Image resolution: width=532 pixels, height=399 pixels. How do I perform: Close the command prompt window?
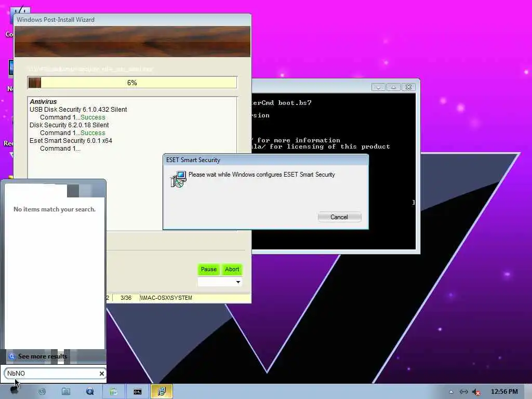[x=409, y=87]
